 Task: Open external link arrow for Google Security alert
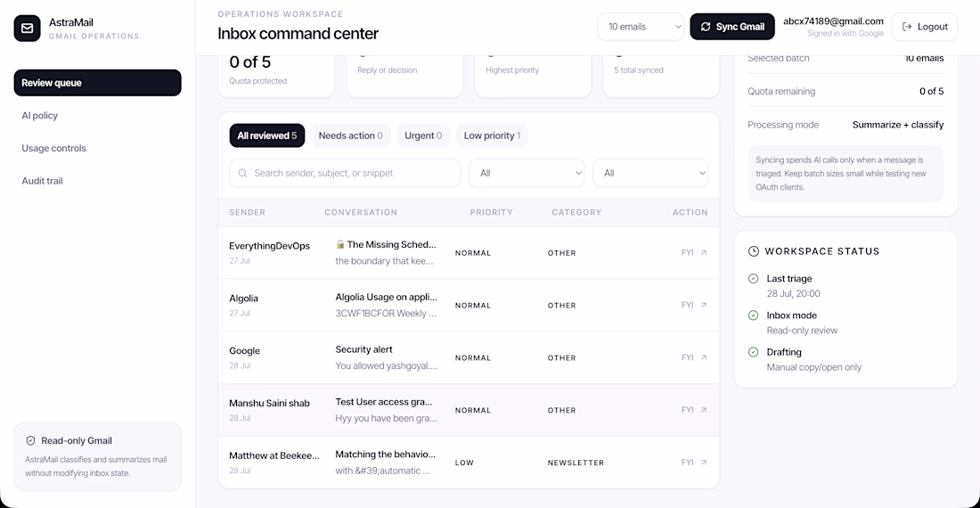point(704,357)
